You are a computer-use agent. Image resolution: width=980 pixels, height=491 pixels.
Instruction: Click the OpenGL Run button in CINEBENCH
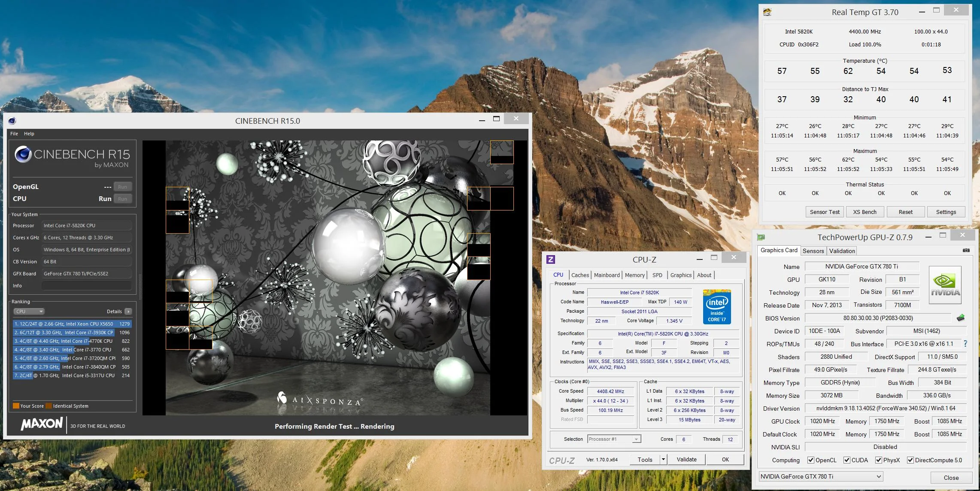tap(122, 186)
